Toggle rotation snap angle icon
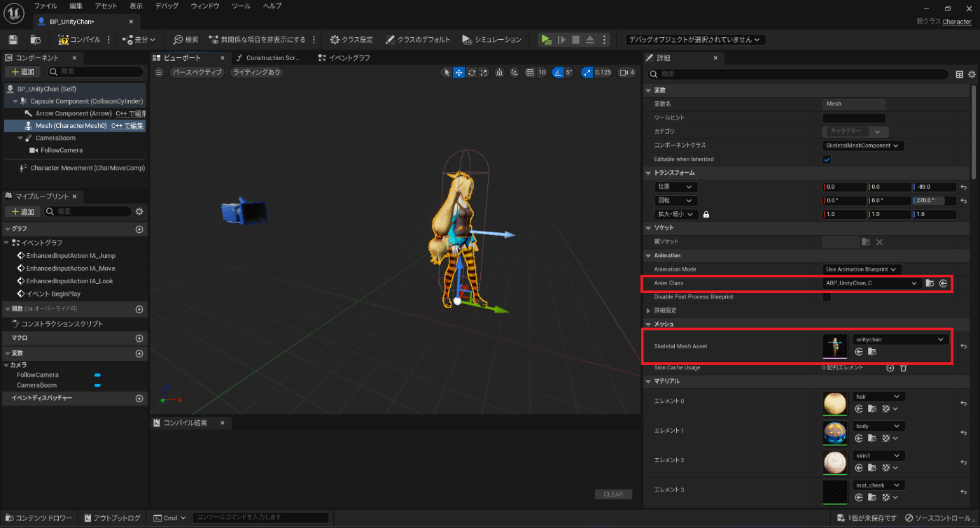 tap(558, 72)
